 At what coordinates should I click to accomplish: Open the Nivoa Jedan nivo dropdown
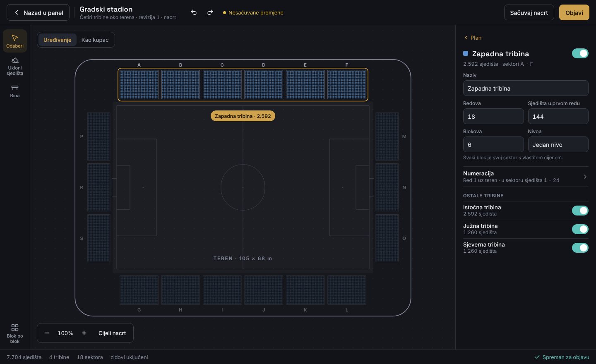point(558,144)
